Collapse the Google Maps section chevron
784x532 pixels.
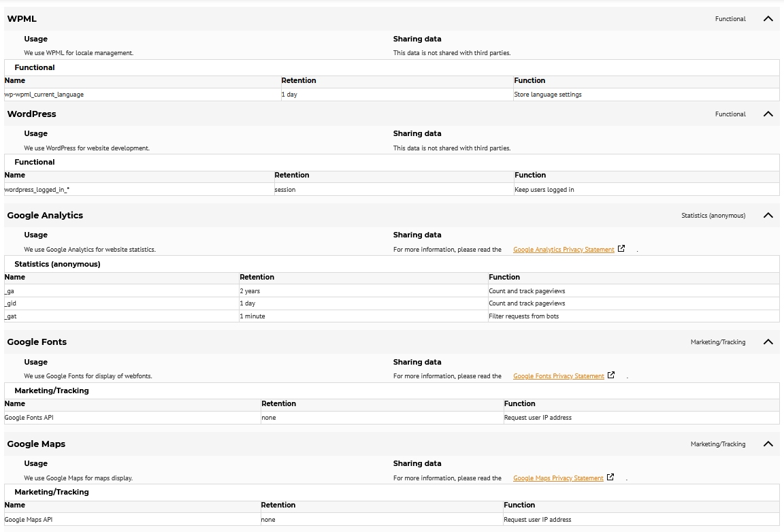coord(768,444)
